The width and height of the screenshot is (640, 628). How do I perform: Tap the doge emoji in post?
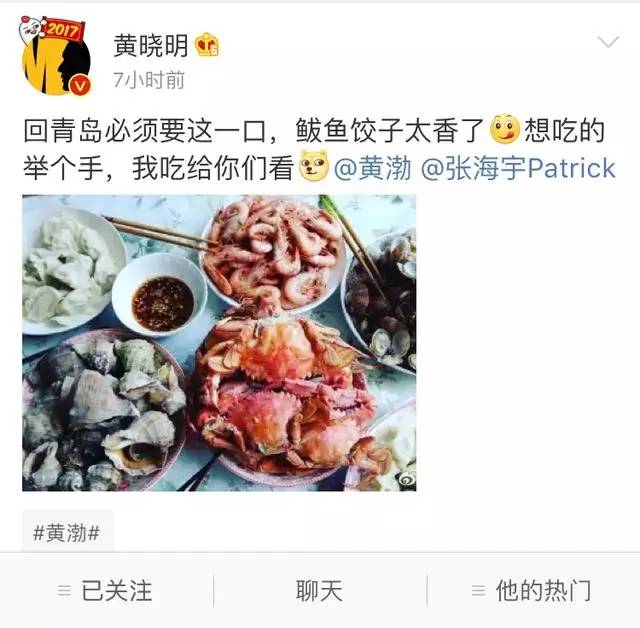(314, 166)
